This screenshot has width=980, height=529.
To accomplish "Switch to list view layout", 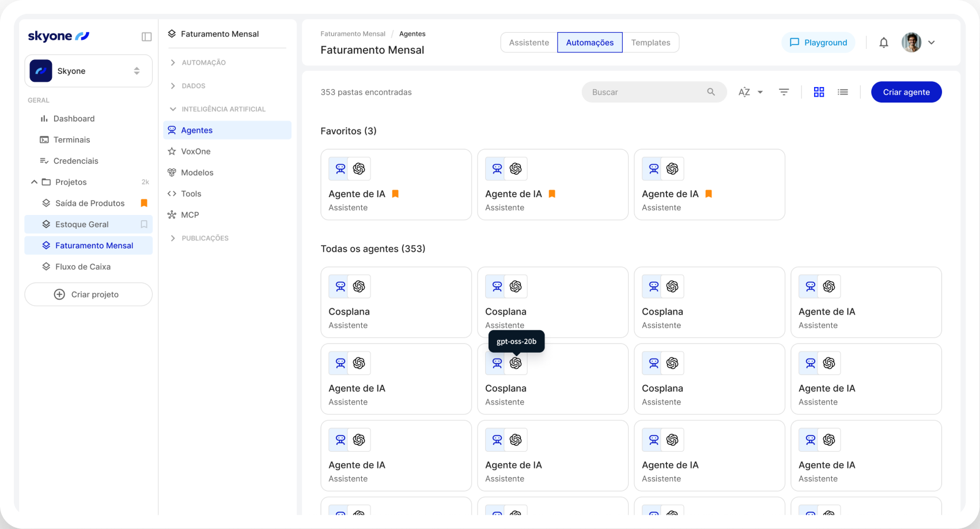I will pos(842,92).
